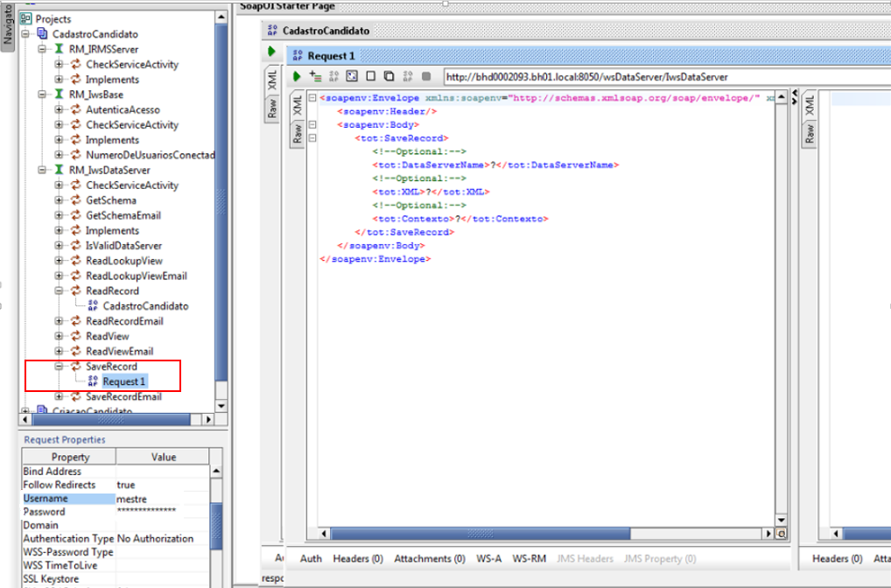Click the Username value mestre
Screen dimensions: 891x588
[x=131, y=499]
